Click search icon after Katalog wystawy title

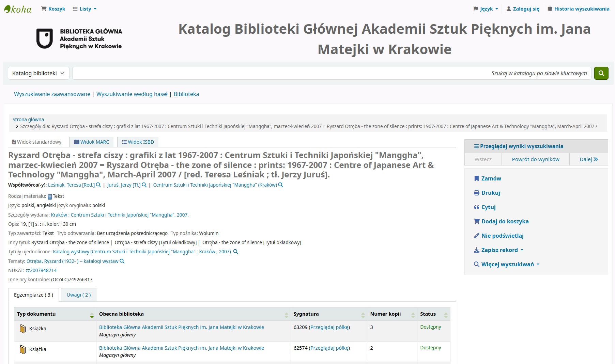[235, 252]
